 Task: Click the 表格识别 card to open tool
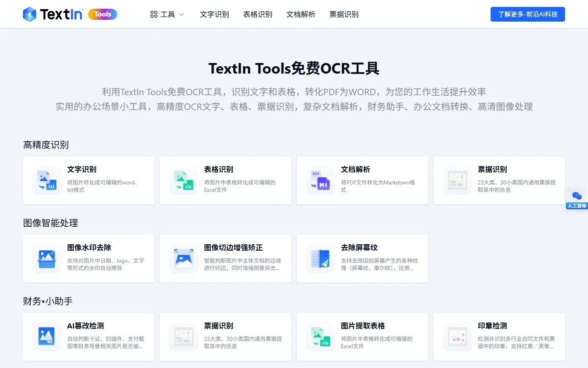point(225,180)
